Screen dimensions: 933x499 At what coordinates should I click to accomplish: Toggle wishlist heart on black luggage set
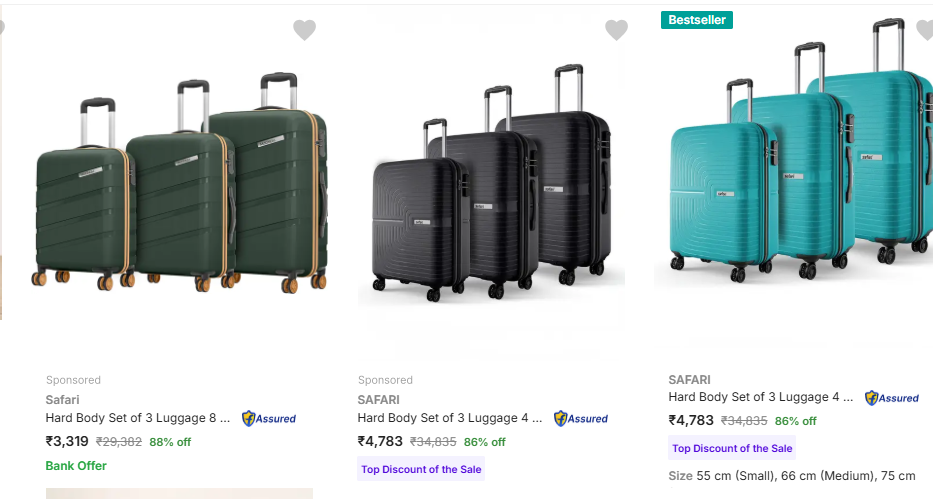click(616, 30)
